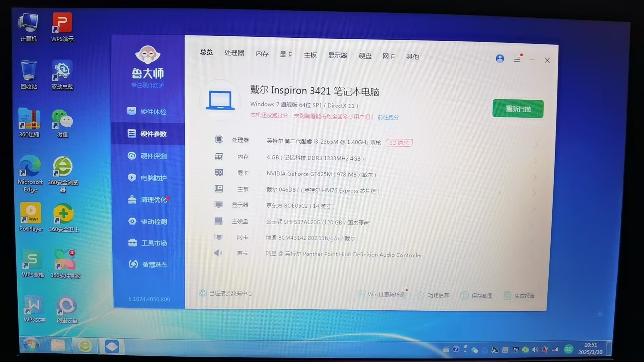Click the green 重新扫描 button
This screenshot has height=362, width=644.
[x=518, y=109]
